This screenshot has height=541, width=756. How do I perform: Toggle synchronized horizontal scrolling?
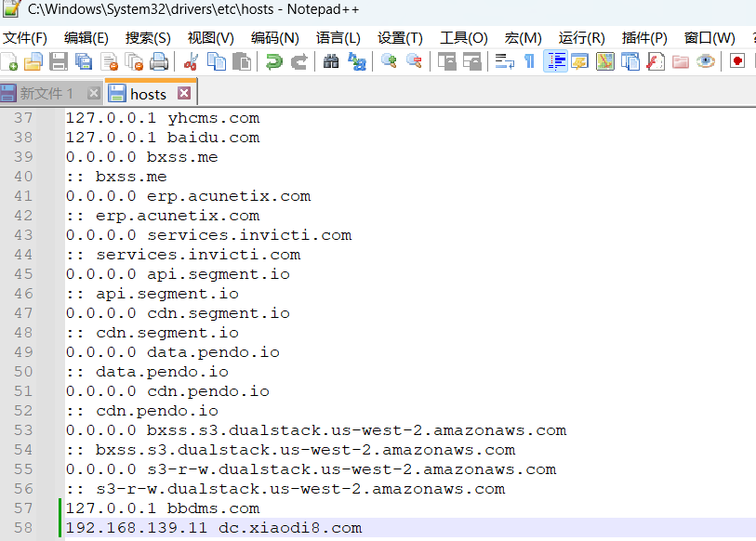(472, 61)
